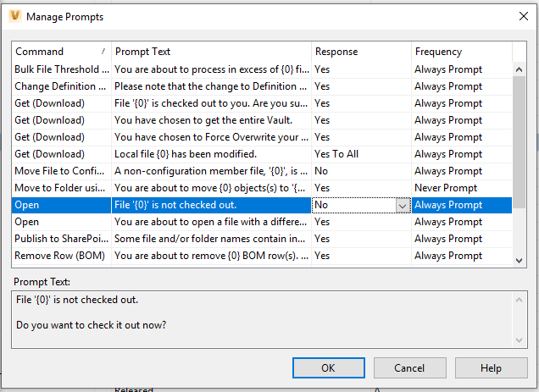Click the Frequency column header
The height and width of the screenshot is (392, 539).
tap(462, 52)
